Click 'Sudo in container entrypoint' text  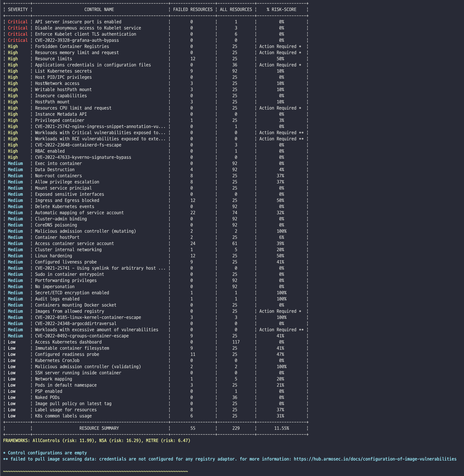tap(70, 274)
